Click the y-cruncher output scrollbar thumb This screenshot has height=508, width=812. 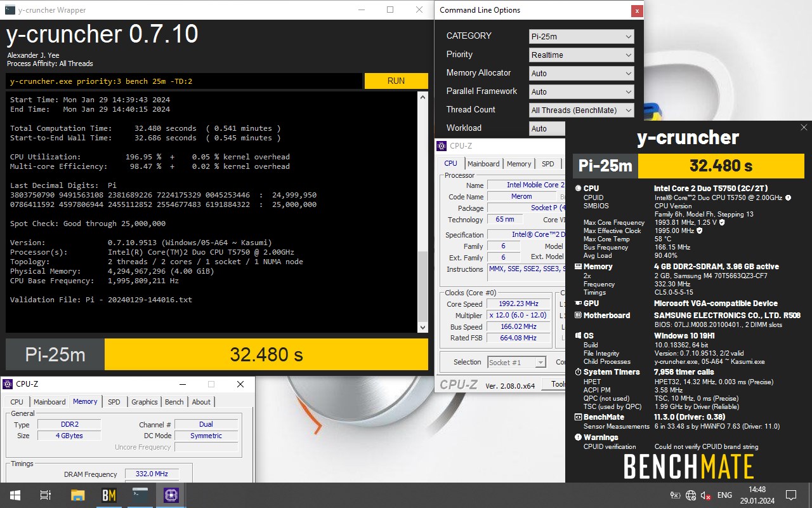(x=423, y=286)
